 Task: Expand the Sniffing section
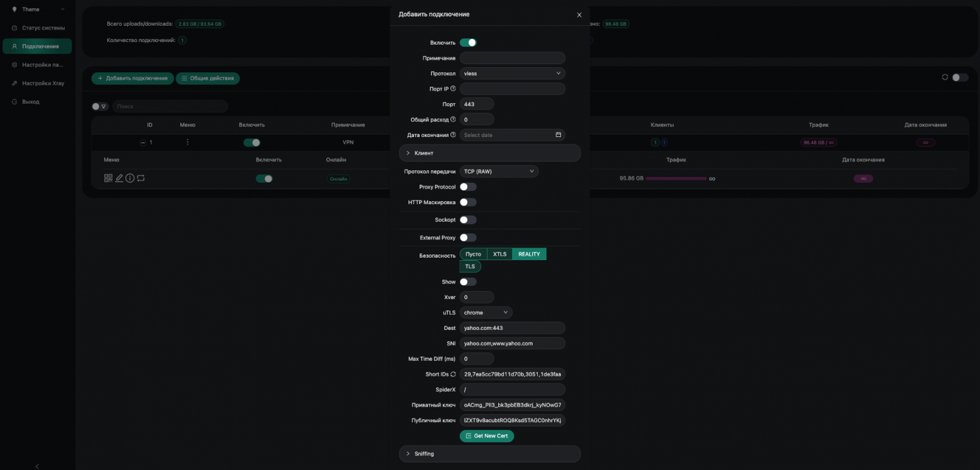(490, 454)
